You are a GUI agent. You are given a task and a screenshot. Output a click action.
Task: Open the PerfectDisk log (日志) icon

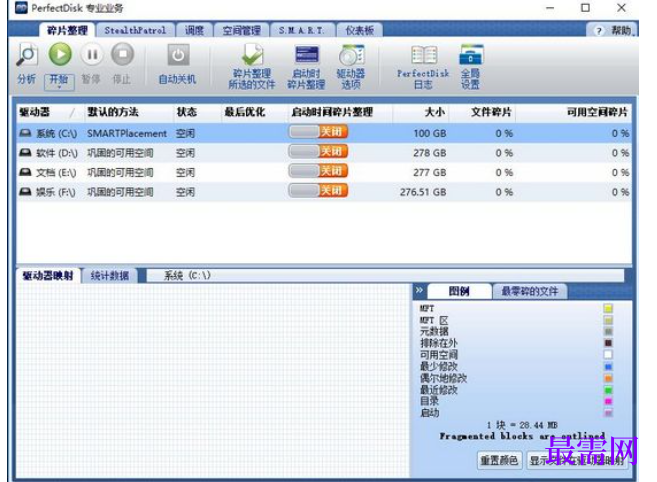(424, 55)
